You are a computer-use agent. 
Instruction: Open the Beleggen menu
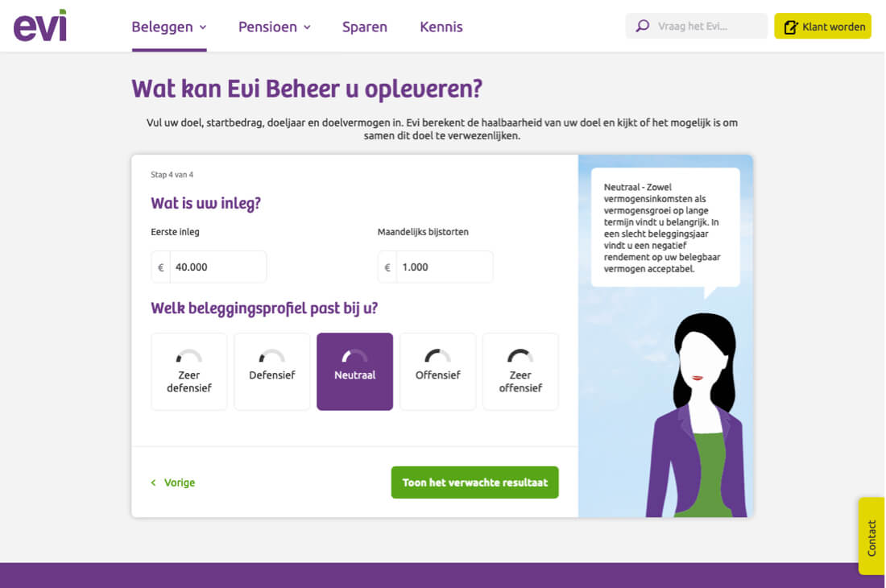click(169, 27)
